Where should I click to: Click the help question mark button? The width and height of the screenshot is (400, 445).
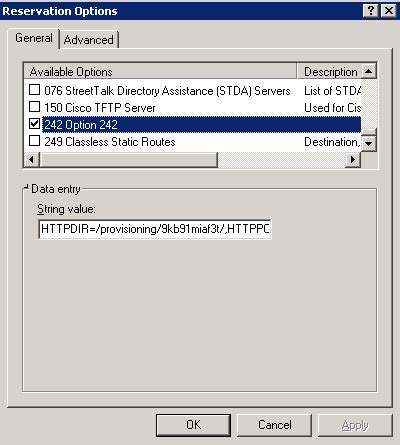(x=371, y=11)
